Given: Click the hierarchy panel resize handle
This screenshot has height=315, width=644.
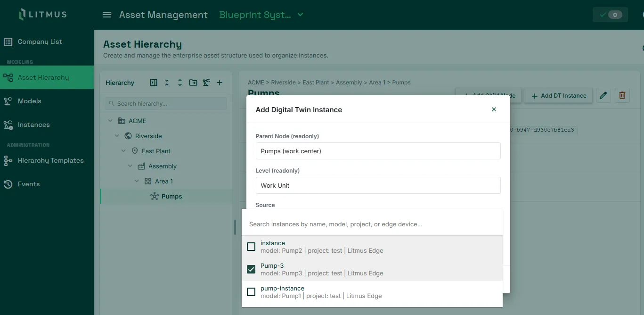Looking at the screenshot, I should 235,227.
